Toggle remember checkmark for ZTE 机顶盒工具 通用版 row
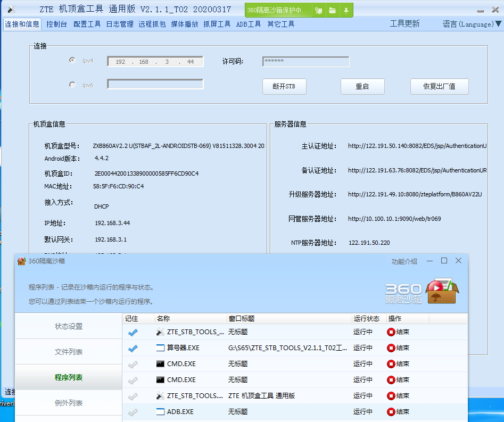Viewport: 504px width, 422px height. pos(133,396)
